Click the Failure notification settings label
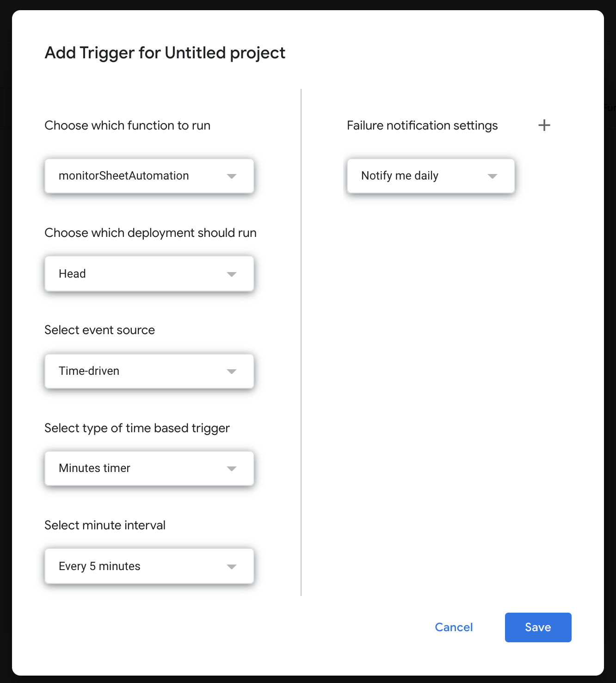Image resolution: width=616 pixels, height=683 pixels. coord(422,125)
